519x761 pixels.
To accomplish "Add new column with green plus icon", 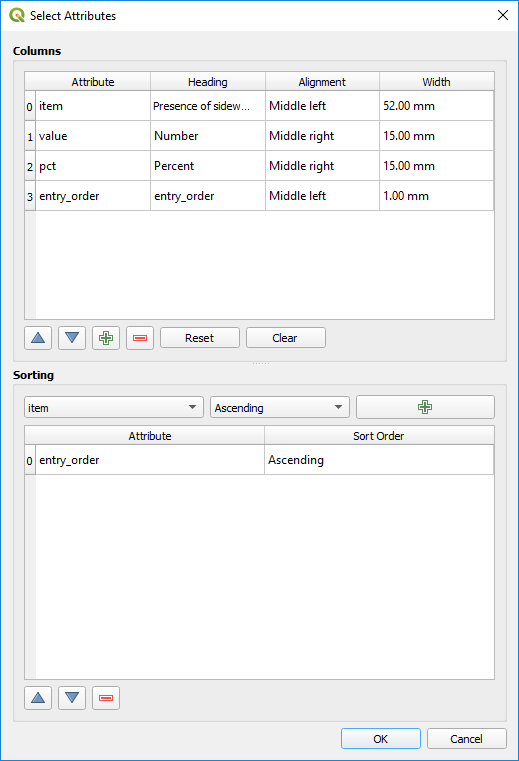I will point(106,338).
